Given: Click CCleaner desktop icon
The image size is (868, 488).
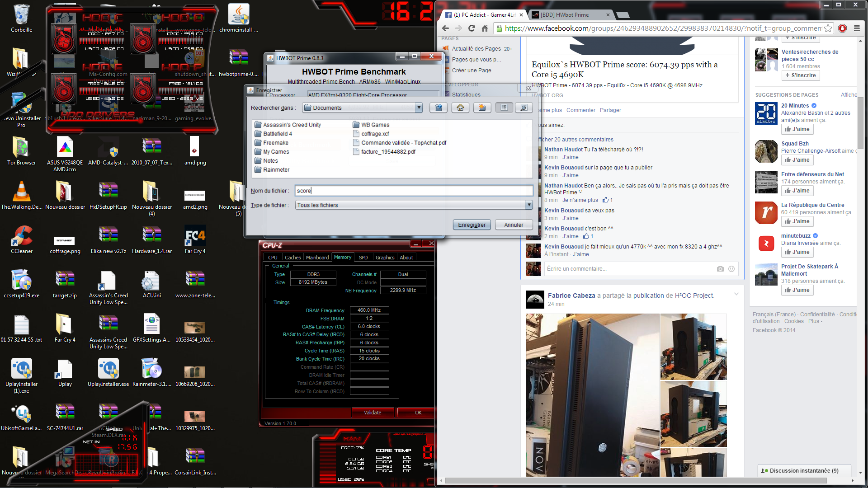Looking at the screenshot, I should point(21,240).
